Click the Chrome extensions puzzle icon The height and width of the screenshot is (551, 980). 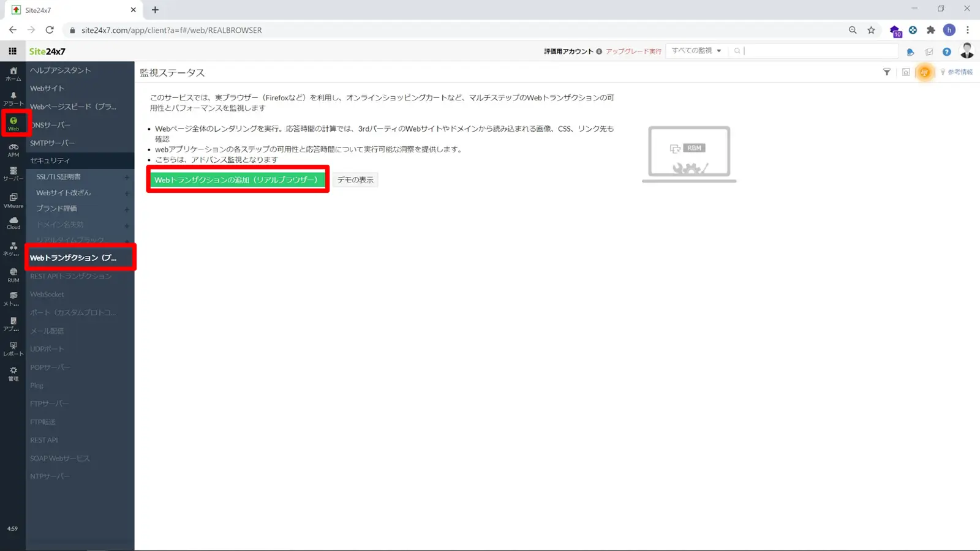(931, 30)
